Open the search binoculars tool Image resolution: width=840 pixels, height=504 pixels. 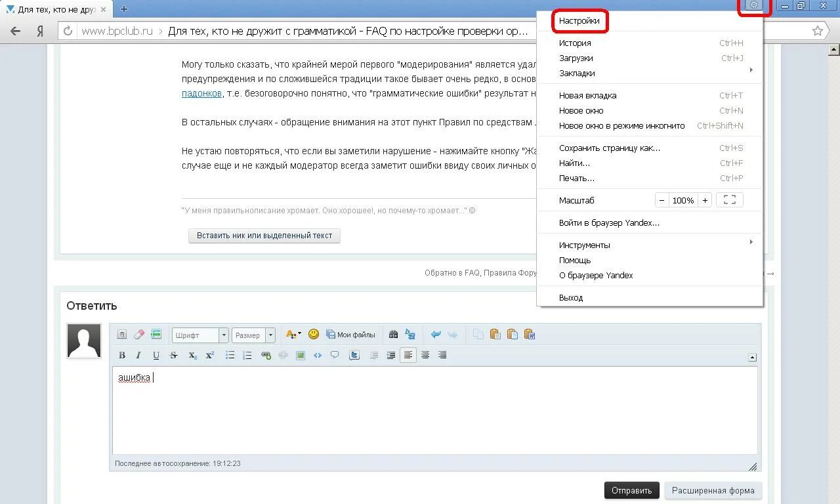coord(393,334)
